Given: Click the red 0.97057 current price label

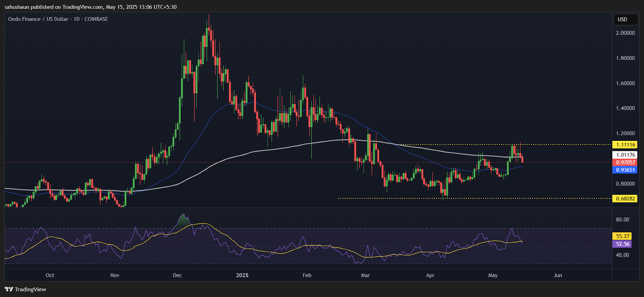Looking at the screenshot, I should click(x=625, y=163).
